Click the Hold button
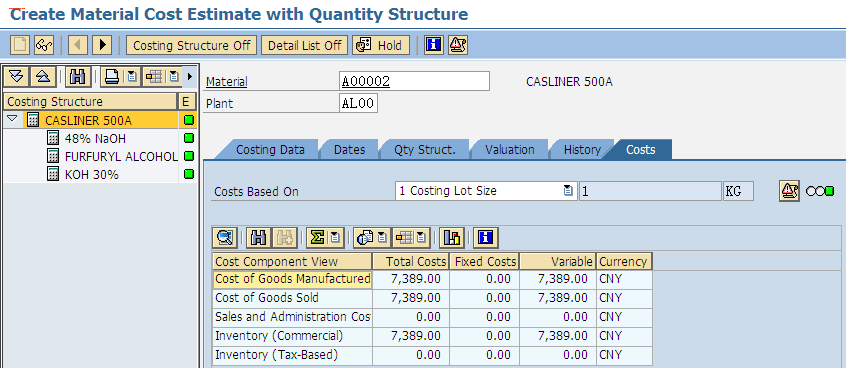 381,45
